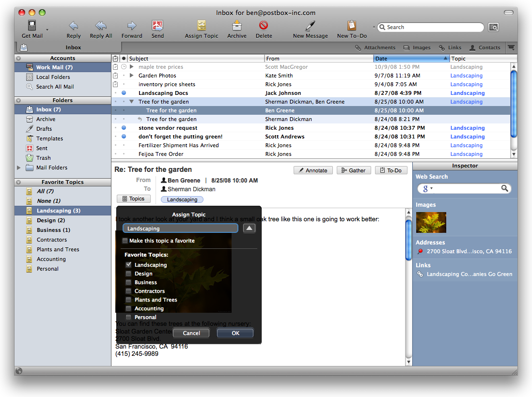
Task: Switch to the Attachments view tab
Action: point(375,48)
